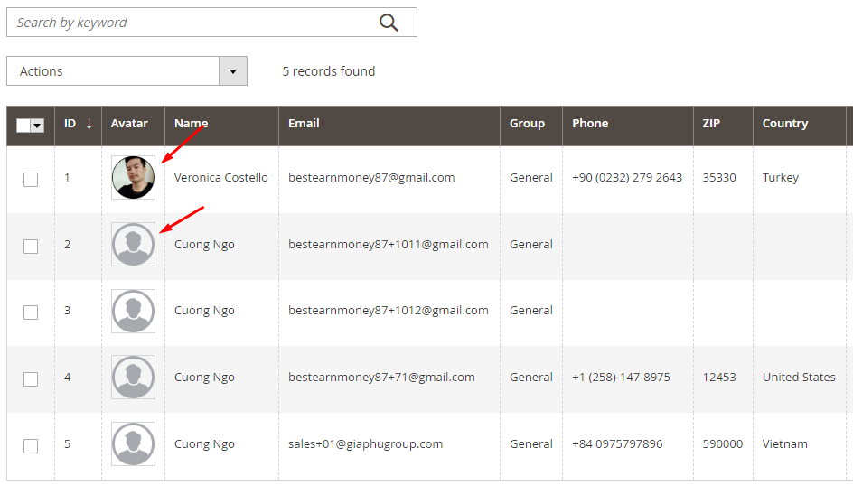Click Veronica Costello's avatar photo
This screenshot has width=853, height=504.
pos(133,177)
